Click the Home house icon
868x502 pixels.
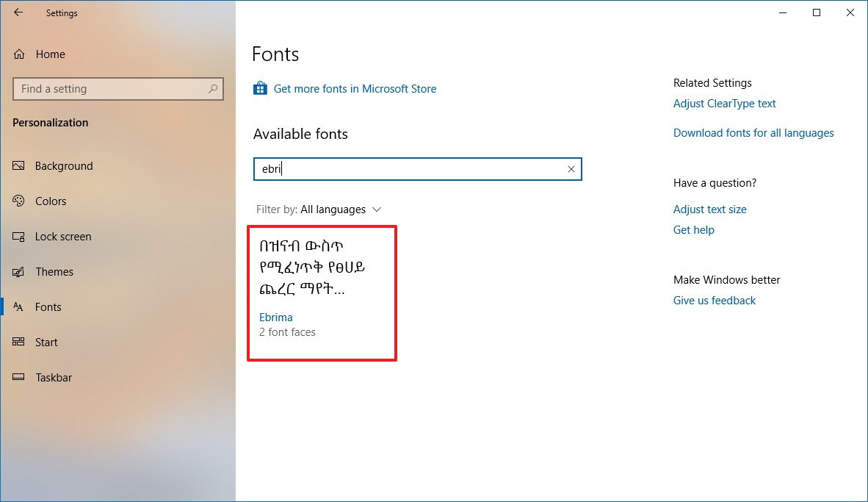coord(19,54)
